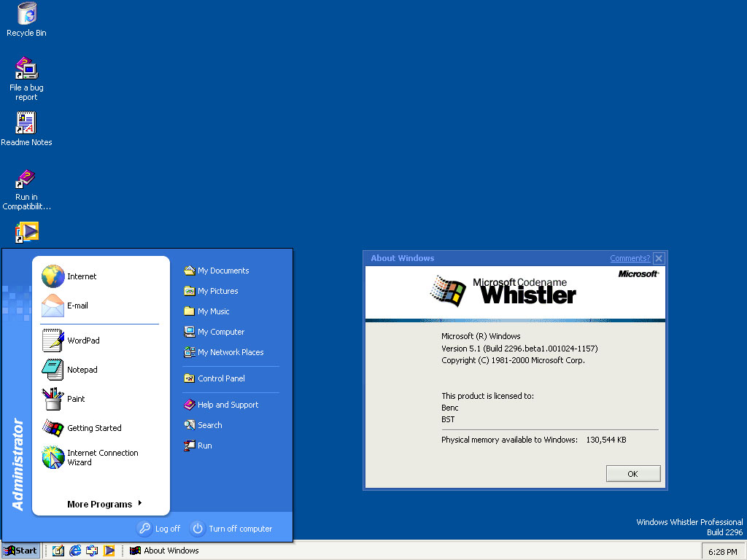Click the Physical memory 130,544 KB value
Viewport: 747px width, 560px height.
click(x=606, y=440)
